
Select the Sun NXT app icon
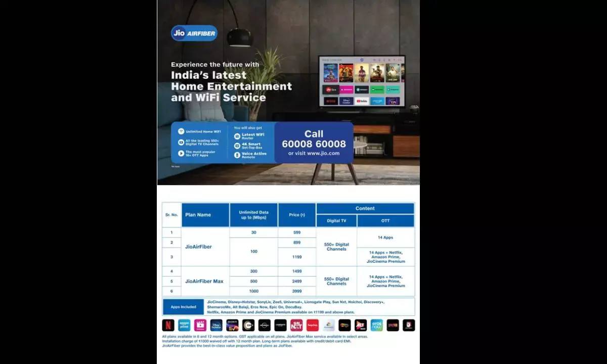pyautogui.click(x=297, y=326)
